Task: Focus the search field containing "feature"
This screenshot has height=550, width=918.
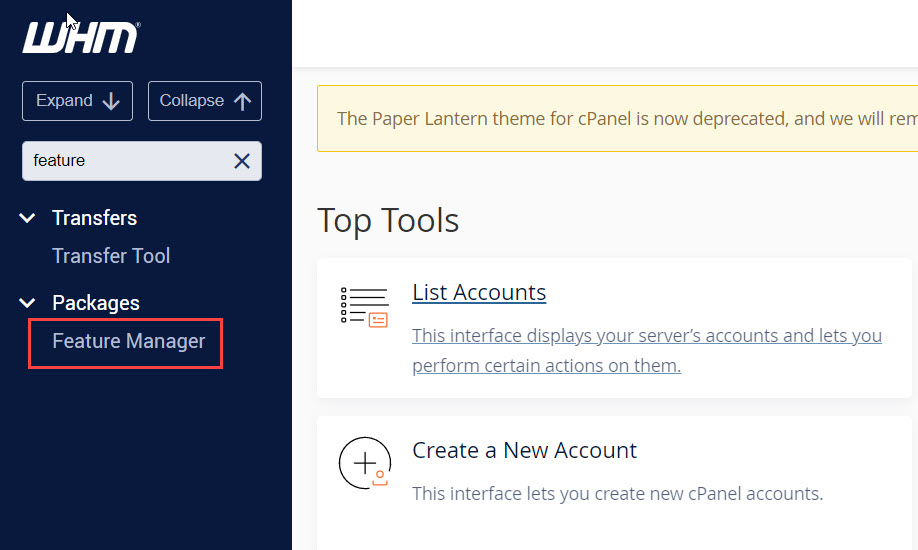Action: coord(125,161)
